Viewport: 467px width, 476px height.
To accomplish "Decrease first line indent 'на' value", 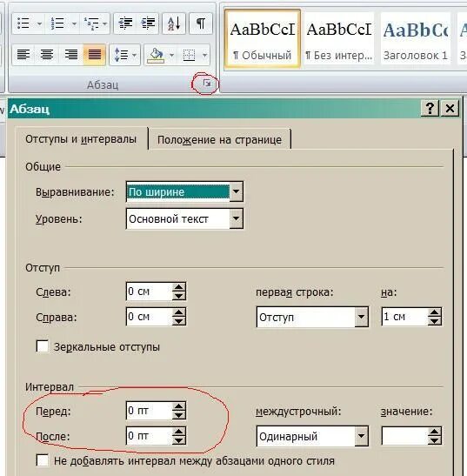I will point(435,321).
